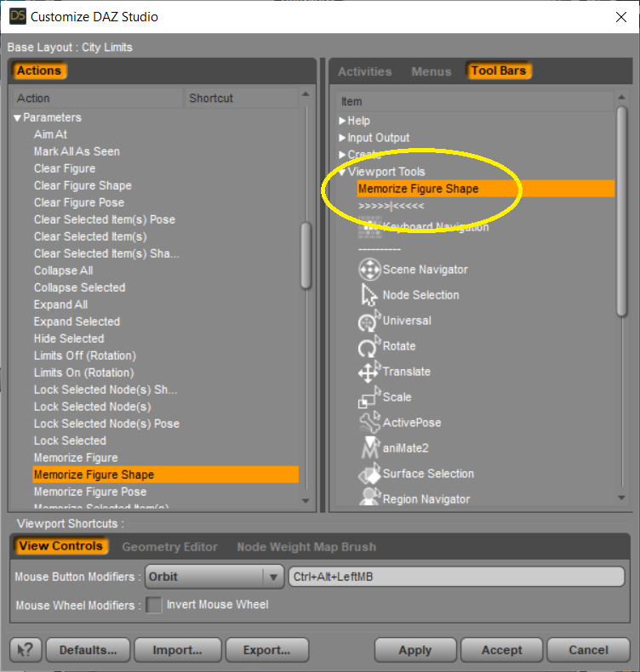Click the Tool Bars list scroll-up arrow

coord(621,98)
